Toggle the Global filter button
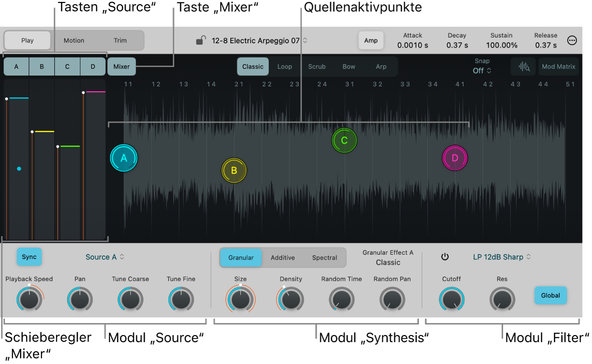The height and width of the screenshot is (364, 592). pos(550,296)
